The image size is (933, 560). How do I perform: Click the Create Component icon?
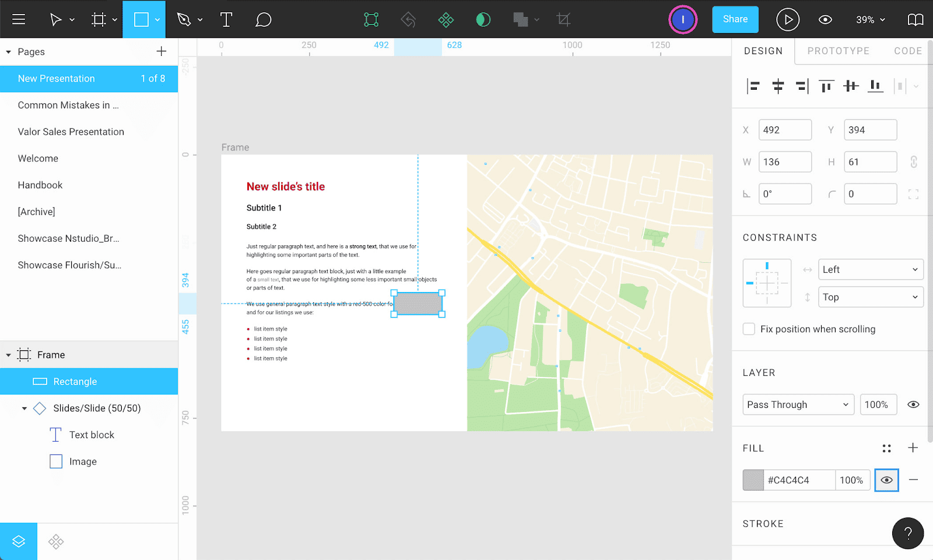pos(446,20)
